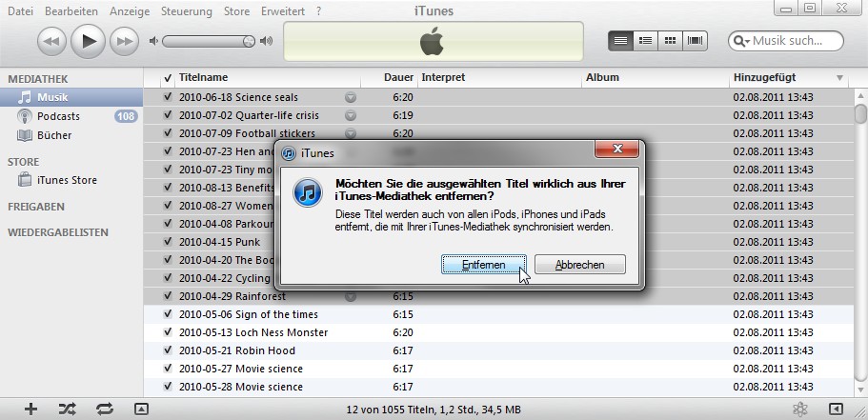Open Rainforest track options arrow

(351, 296)
